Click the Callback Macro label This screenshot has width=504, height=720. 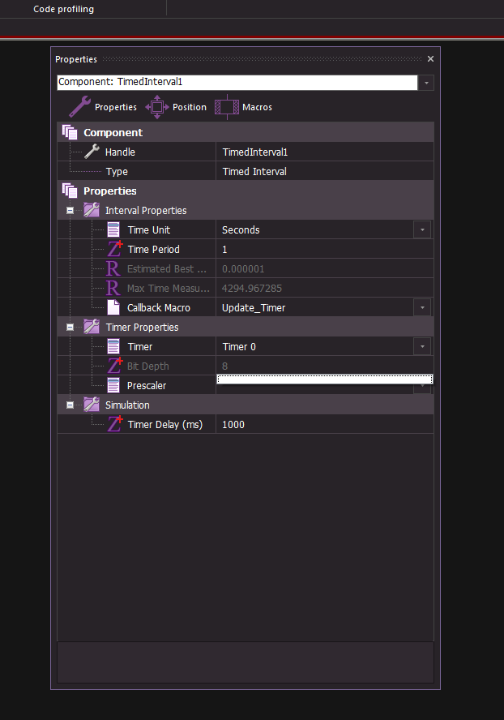pos(158,308)
